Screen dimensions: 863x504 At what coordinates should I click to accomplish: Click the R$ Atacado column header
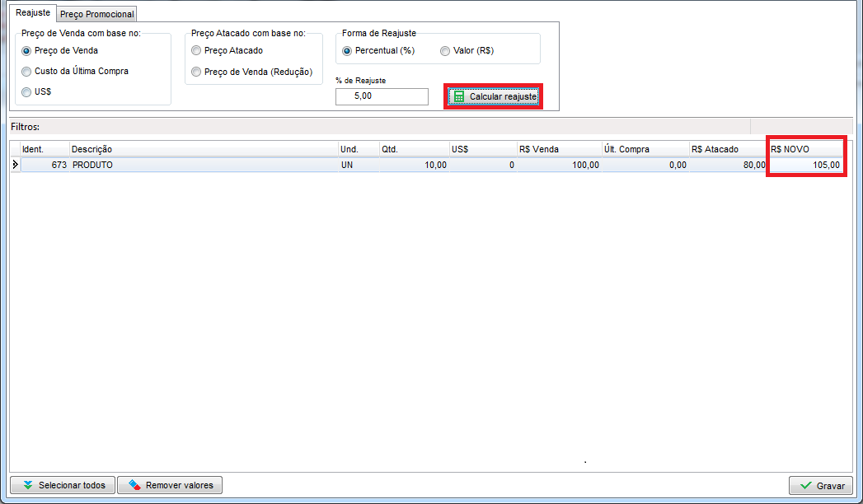[727, 149]
